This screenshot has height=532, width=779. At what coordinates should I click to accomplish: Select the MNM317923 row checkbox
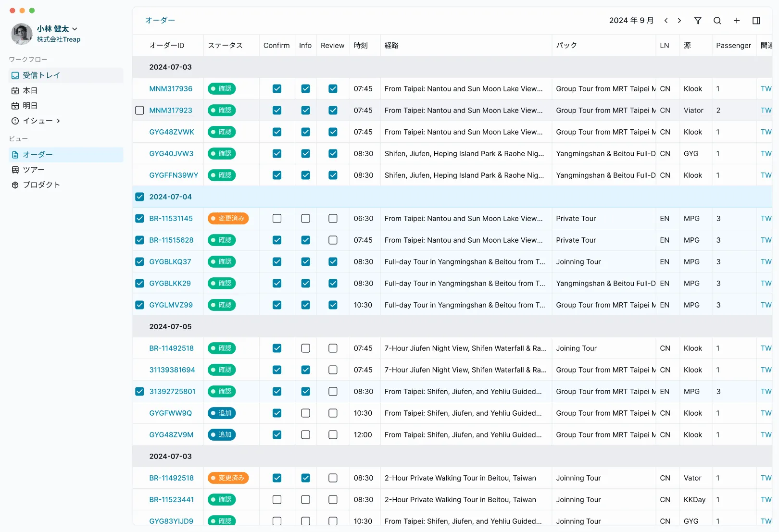click(139, 111)
